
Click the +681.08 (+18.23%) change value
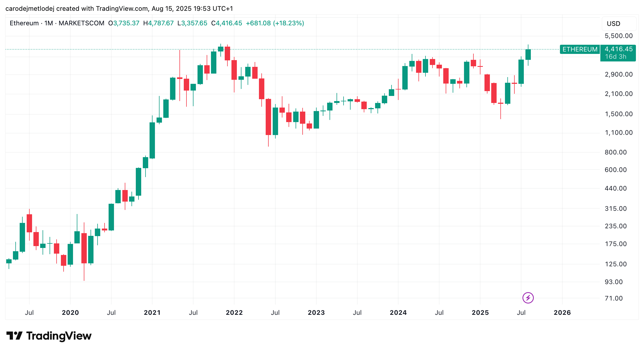[x=275, y=23]
